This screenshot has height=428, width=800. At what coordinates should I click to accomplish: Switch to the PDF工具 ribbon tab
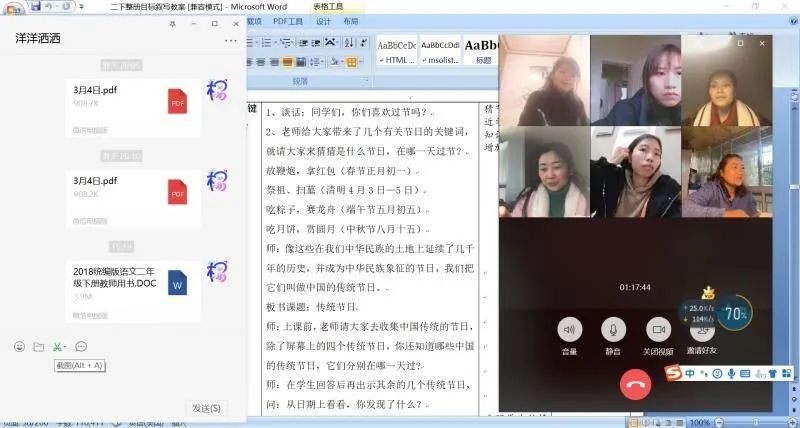pos(287,21)
